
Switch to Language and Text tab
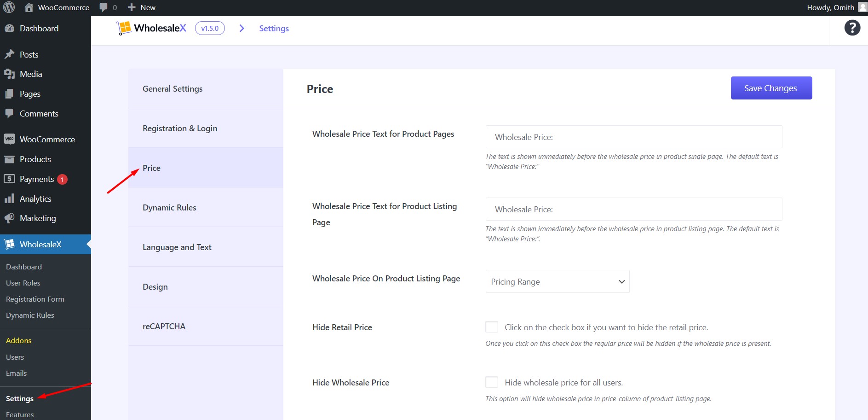click(206, 247)
